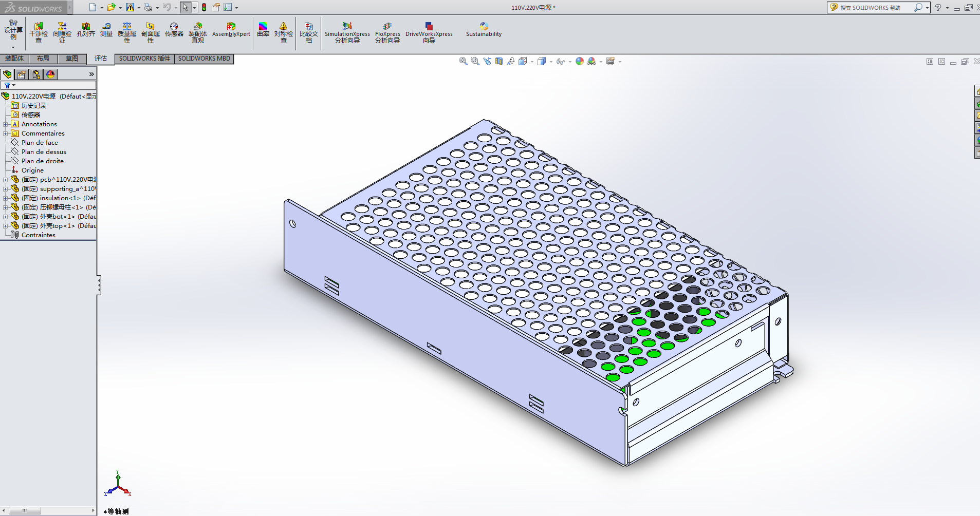Toggle the section view icon in view toolbar
The width and height of the screenshot is (980, 516).
pos(499,61)
